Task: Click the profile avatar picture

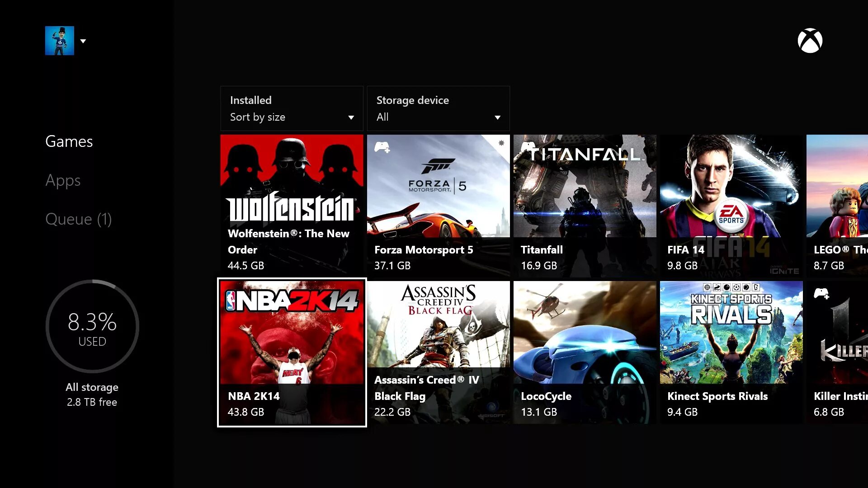Action: click(59, 41)
